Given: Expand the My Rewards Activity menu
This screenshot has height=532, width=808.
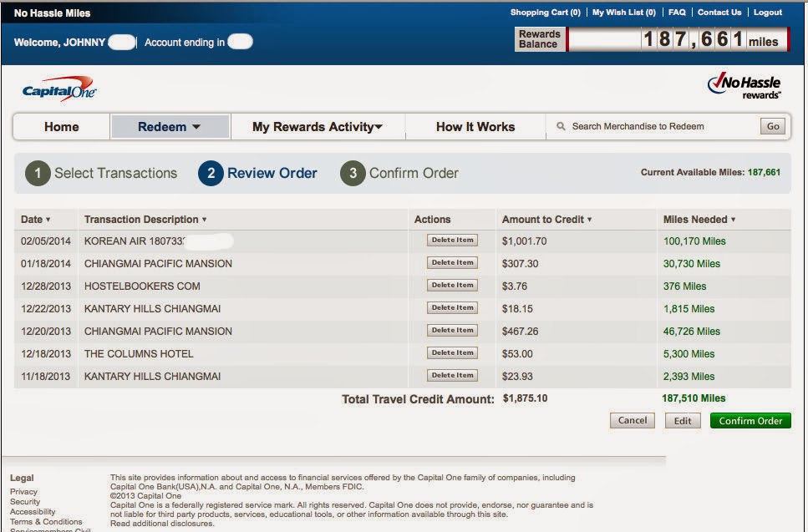Looking at the screenshot, I should click(x=318, y=127).
